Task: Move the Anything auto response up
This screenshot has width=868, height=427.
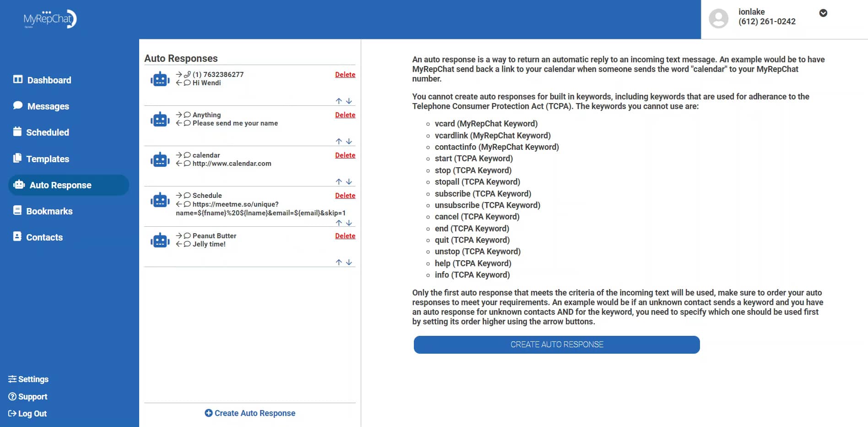Action: coord(339,141)
